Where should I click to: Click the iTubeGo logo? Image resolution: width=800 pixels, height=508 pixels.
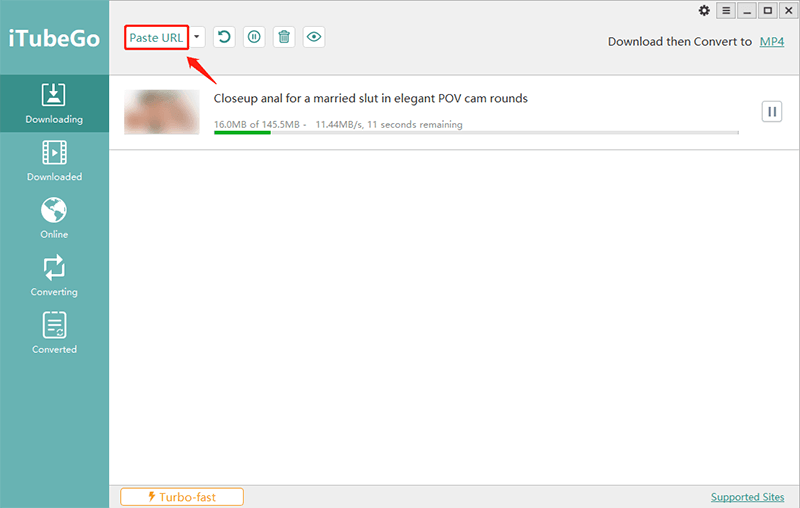(54, 39)
